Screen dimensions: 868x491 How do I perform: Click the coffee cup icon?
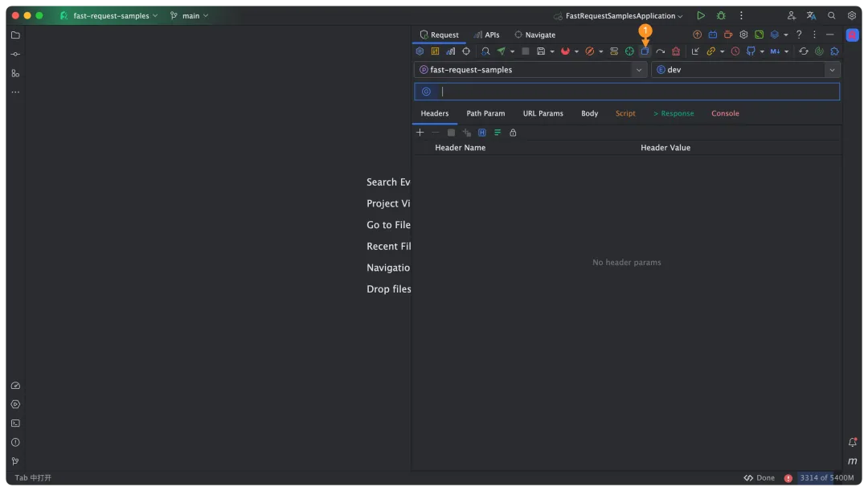728,35
